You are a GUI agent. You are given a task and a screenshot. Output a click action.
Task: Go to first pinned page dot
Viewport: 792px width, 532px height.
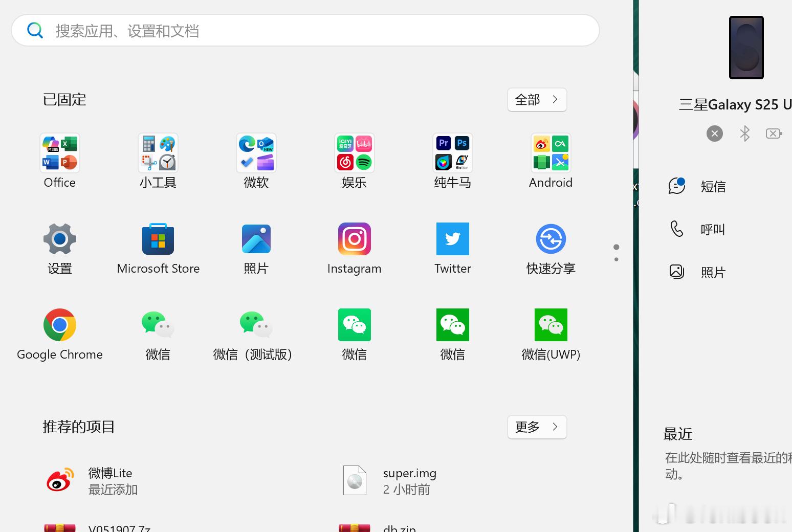pyautogui.click(x=617, y=247)
